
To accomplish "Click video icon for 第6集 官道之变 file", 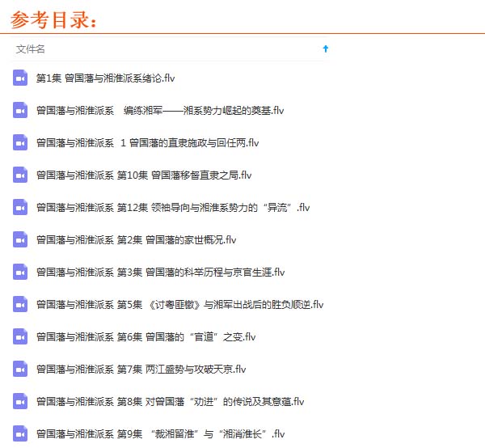I will coord(20,336).
